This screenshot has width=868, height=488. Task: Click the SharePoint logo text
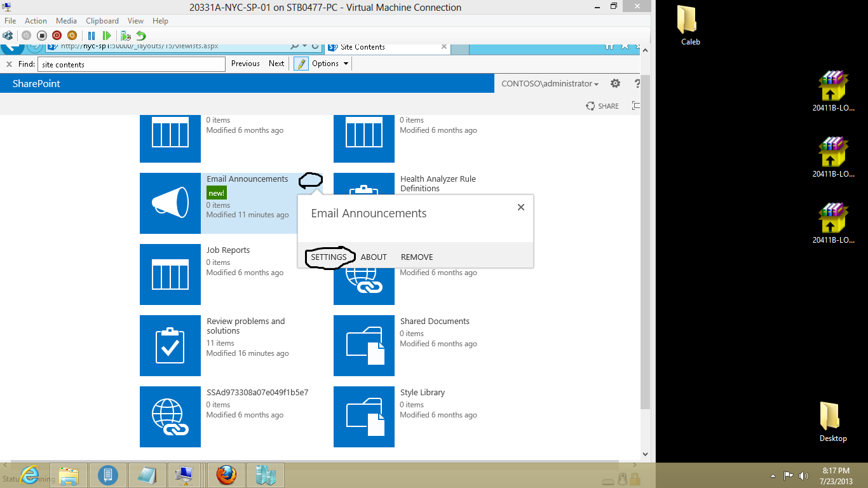(x=36, y=83)
